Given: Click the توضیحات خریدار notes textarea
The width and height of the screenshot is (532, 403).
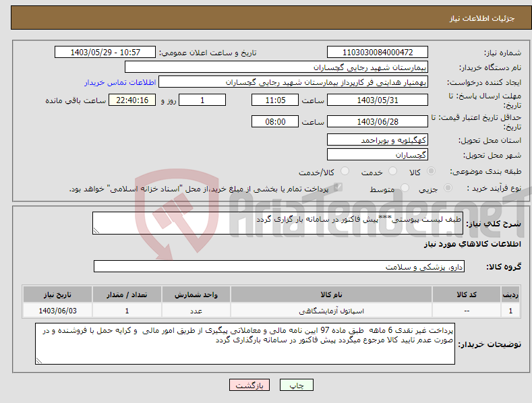Looking at the screenshot, I should click(x=245, y=344).
